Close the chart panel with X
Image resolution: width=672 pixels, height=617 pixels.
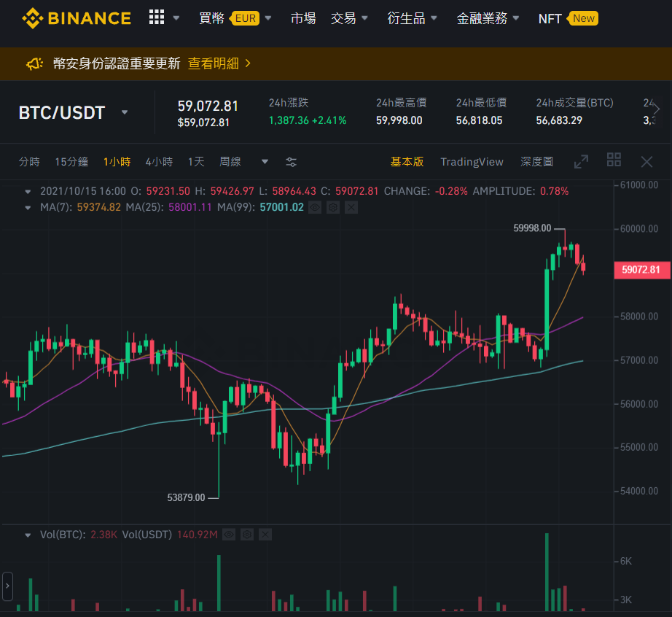point(646,162)
